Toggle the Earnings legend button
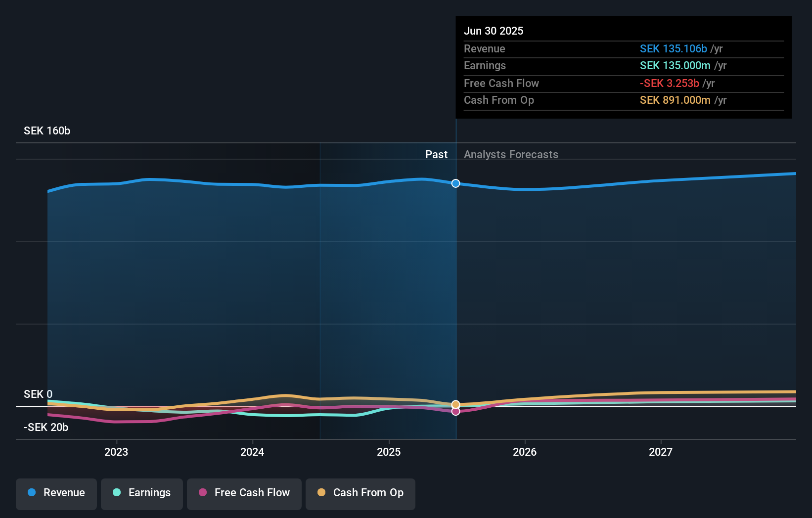 tap(142, 494)
